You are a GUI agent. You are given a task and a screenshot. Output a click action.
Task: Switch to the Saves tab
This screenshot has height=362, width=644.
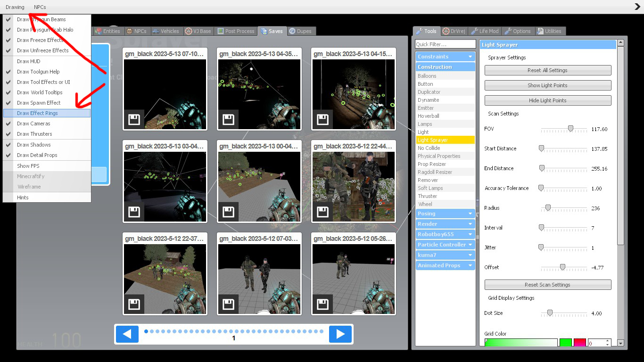click(272, 31)
